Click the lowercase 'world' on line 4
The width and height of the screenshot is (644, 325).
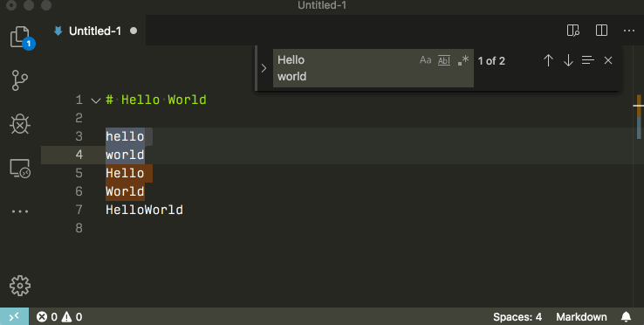click(125, 156)
